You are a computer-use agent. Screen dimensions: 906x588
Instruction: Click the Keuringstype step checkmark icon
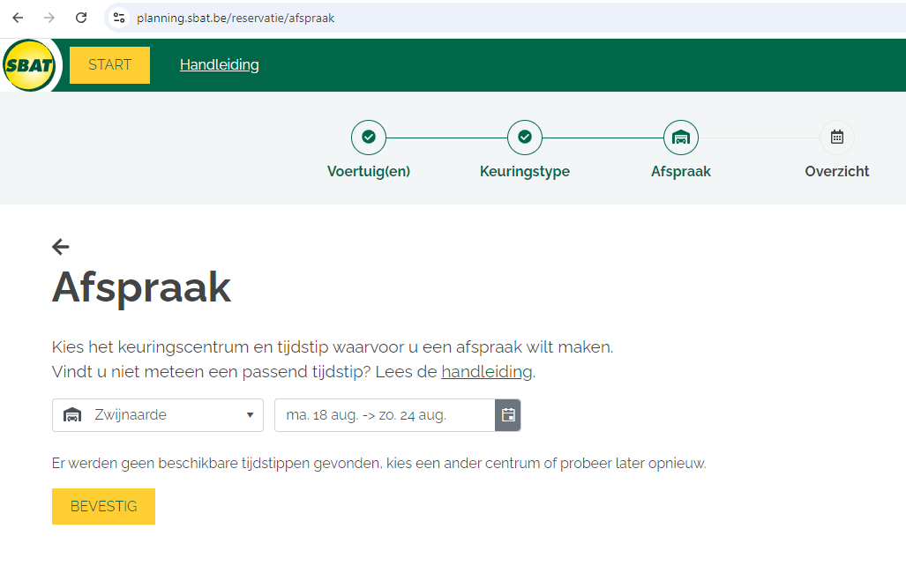click(525, 138)
